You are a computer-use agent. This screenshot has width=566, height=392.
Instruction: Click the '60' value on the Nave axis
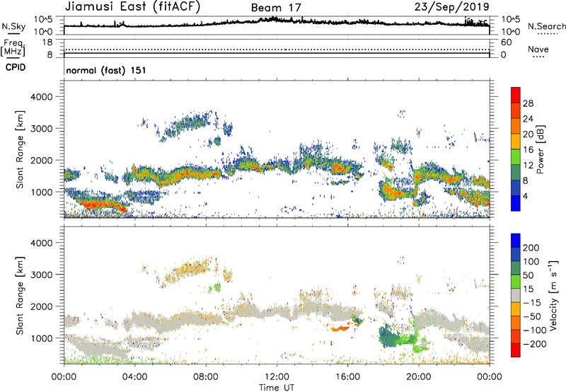507,42
